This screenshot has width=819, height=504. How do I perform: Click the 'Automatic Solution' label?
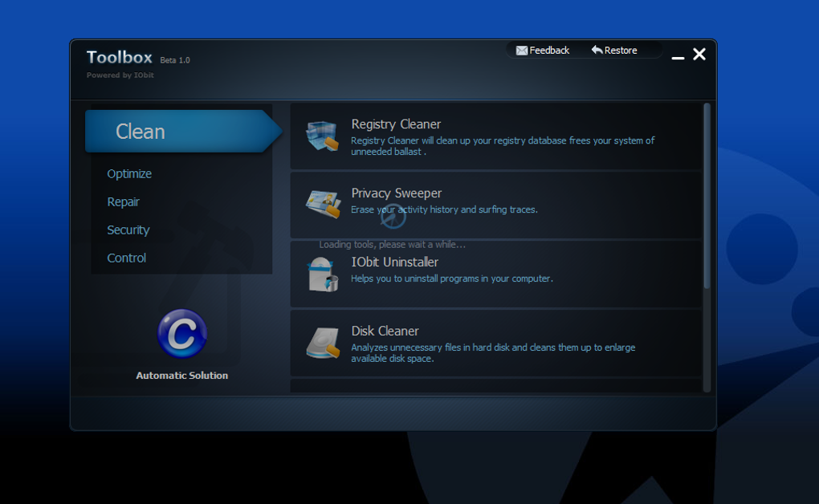182,375
